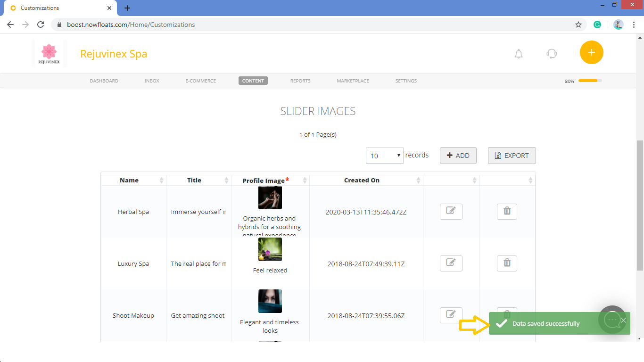The width and height of the screenshot is (644, 362).
Task: Select the Luxury Spa name cell
Action: pos(133,263)
